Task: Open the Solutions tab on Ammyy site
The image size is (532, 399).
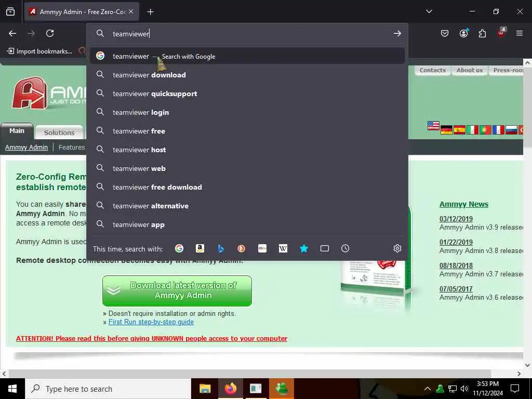Action: point(59,132)
